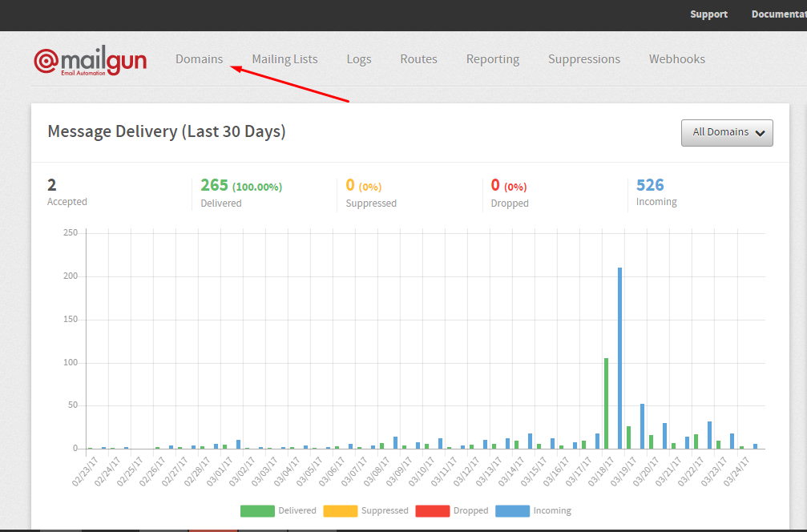Click the 265 Delivered stat

coord(214,185)
